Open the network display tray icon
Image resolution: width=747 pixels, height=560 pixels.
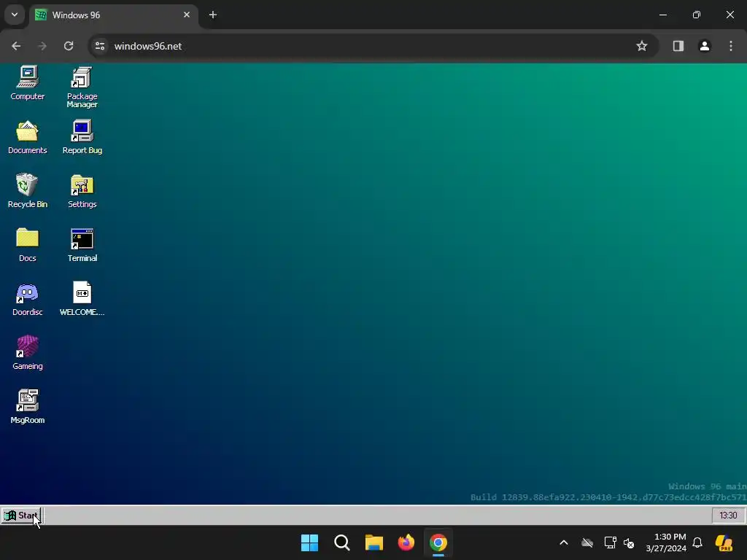click(x=610, y=542)
